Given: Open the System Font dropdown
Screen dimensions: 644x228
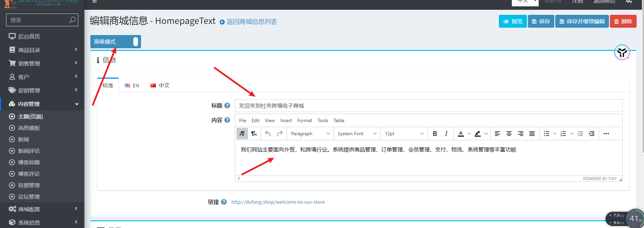Looking at the screenshot, I should click(x=357, y=134).
